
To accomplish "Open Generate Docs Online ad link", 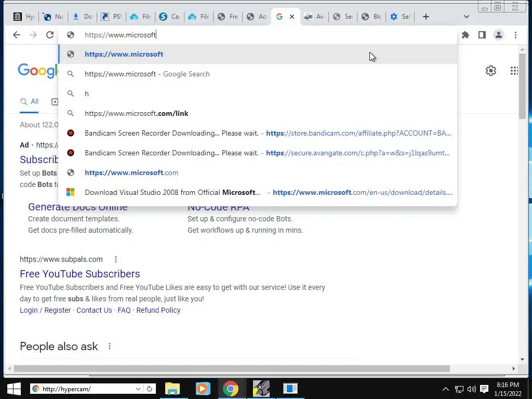I will (x=78, y=208).
